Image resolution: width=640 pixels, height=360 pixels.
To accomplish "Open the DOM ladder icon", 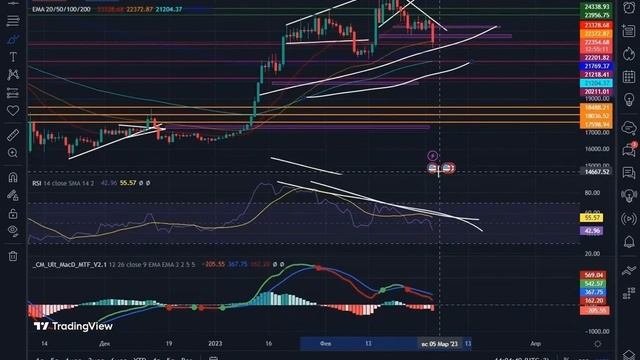I will [x=629, y=293].
